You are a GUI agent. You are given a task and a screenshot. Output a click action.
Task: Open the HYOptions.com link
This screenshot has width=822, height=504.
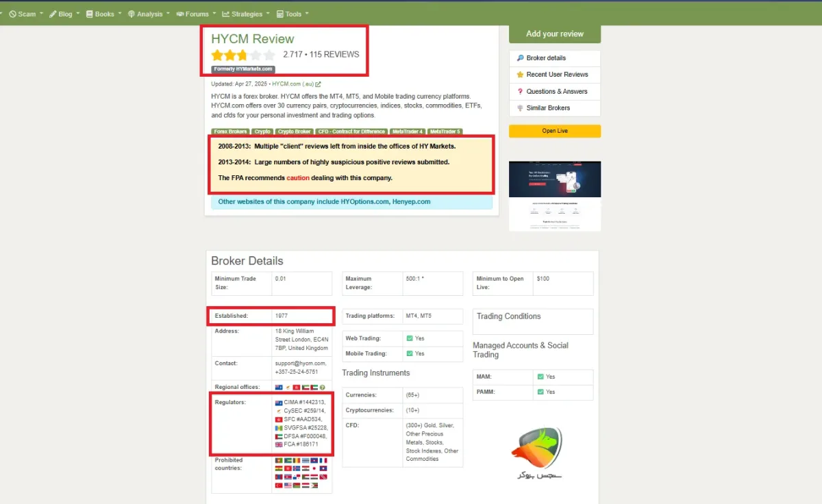(364, 202)
